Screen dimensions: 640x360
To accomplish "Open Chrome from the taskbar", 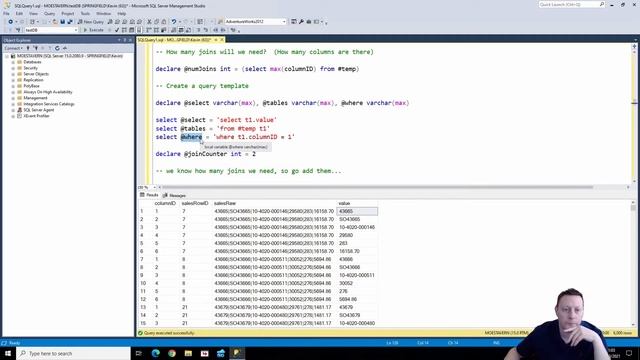I will click(x=172, y=353).
